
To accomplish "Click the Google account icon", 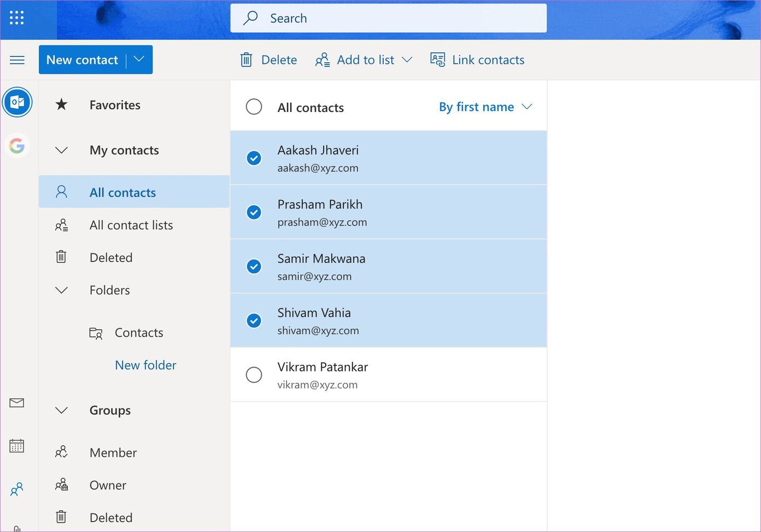I will [x=17, y=146].
